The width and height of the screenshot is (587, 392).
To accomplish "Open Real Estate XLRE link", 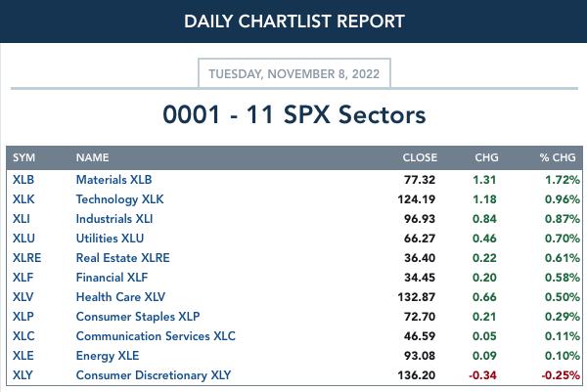I will click(123, 258).
